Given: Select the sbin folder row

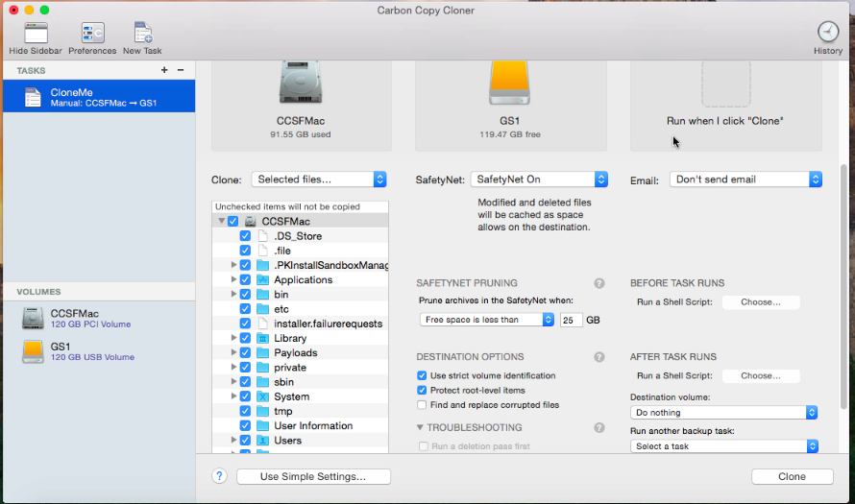Looking at the screenshot, I should pos(301,382).
